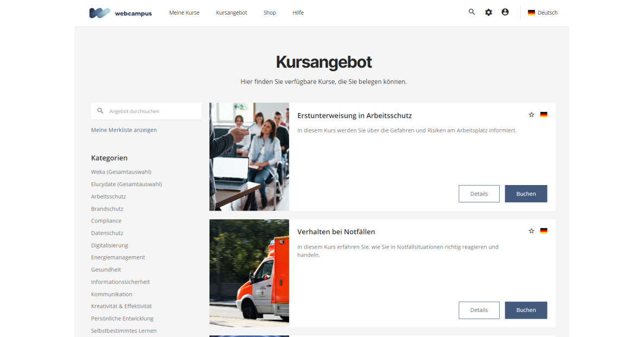The width and height of the screenshot is (644, 337).
Task: Bookmark Erstunterweisung in Arbeitsschutz with star
Action: pyautogui.click(x=532, y=115)
